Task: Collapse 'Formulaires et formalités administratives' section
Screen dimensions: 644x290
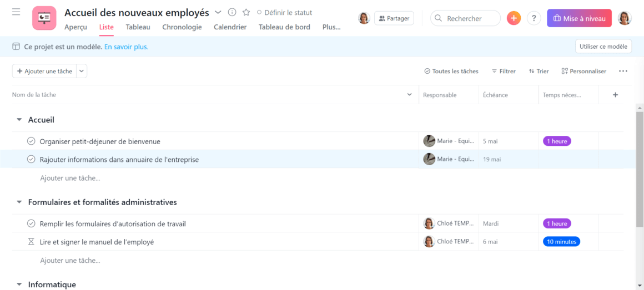Action: coord(19,202)
